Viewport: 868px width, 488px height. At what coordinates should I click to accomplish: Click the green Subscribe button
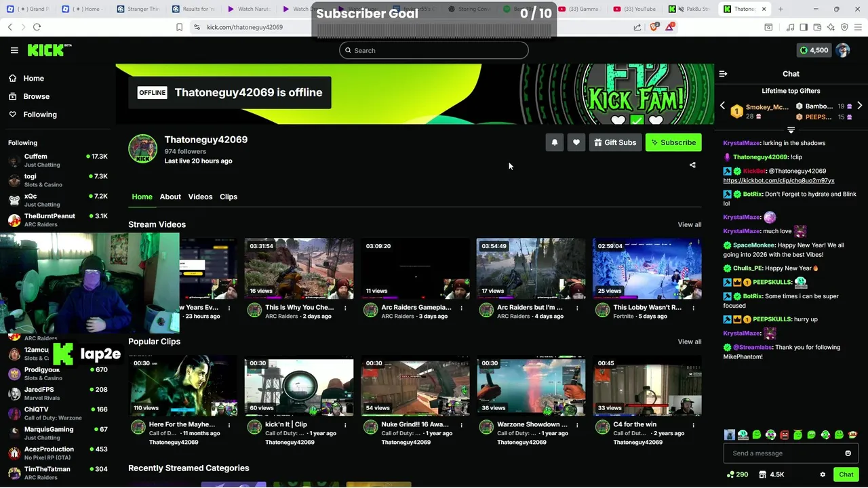[x=673, y=142]
